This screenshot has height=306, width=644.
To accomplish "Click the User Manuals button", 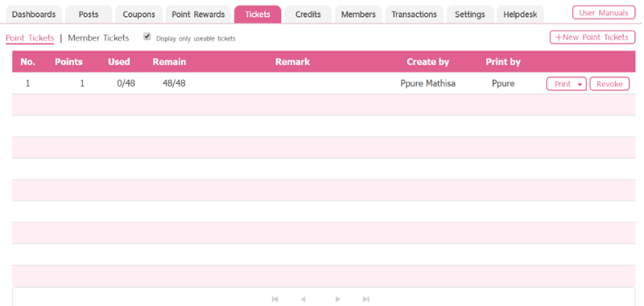I will 603,13.
